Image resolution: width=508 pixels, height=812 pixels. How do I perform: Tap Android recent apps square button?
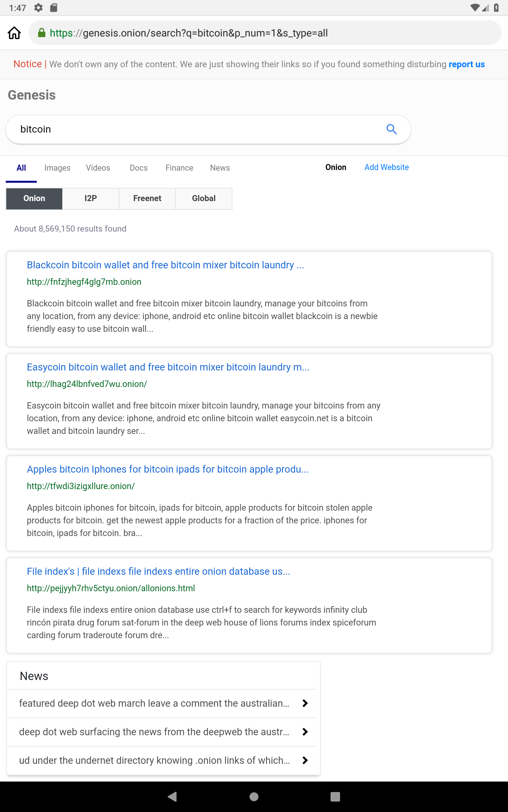pos(335,796)
